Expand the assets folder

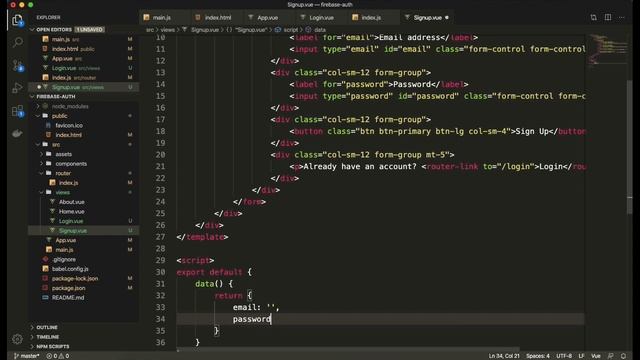[63, 154]
